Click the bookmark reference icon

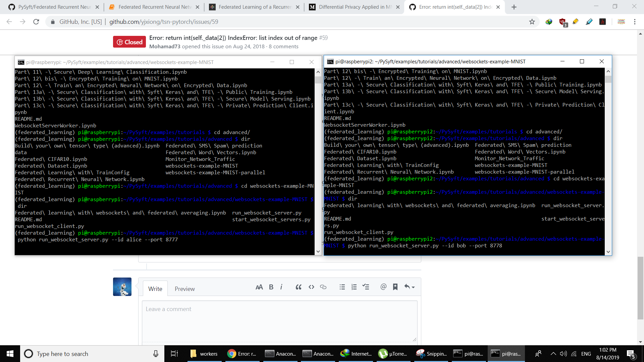[395, 287]
